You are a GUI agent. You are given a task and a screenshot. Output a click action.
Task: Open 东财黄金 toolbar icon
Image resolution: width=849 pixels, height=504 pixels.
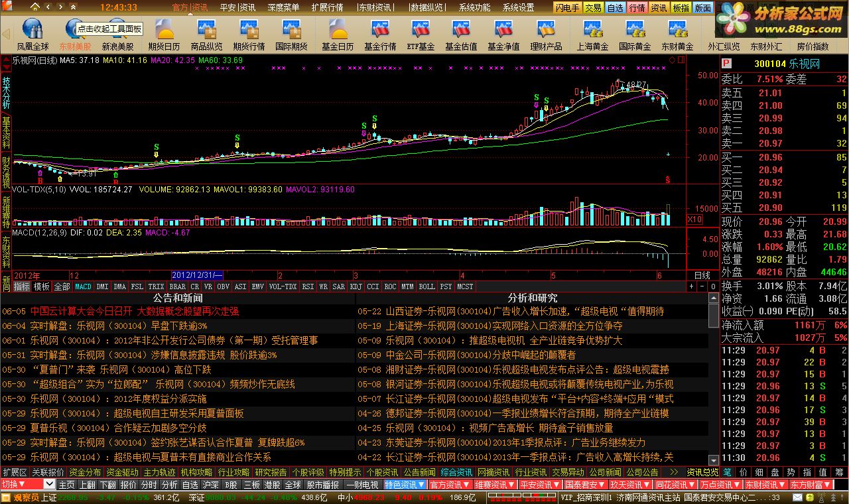(677, 35)
